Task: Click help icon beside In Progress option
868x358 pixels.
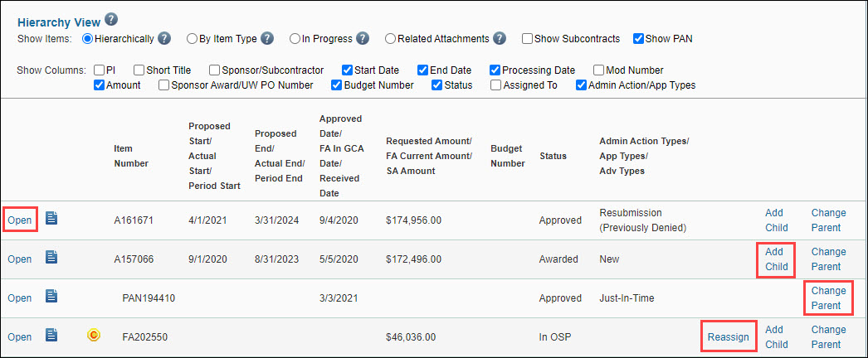Action: [362, 38]
